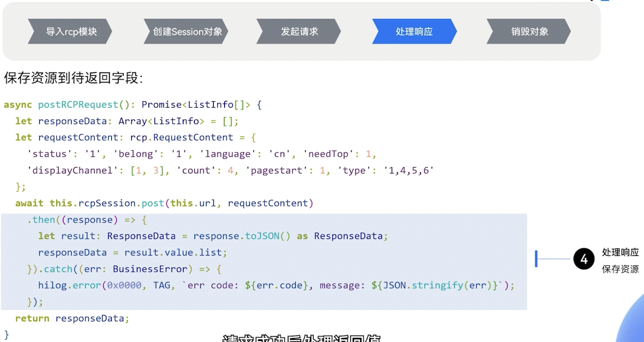
Task: Click the }).catch((err: BusinessError) line
Action: (124, 269)
